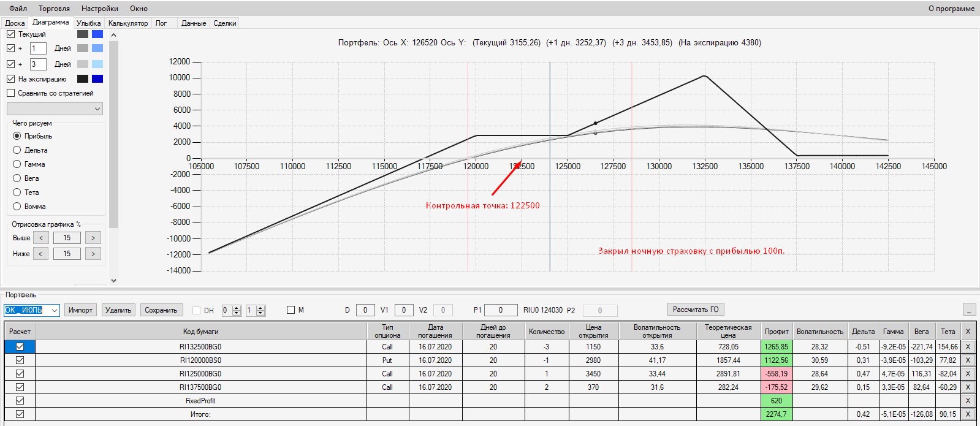
Task: Switch to Доска tab
Action: [15, 23]
